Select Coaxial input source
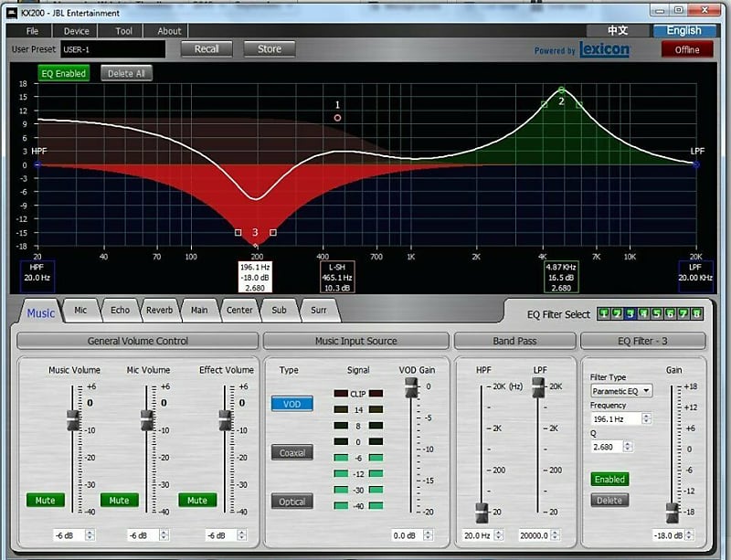Viewport: 731px width, 560px height. [x=291, y=452]
